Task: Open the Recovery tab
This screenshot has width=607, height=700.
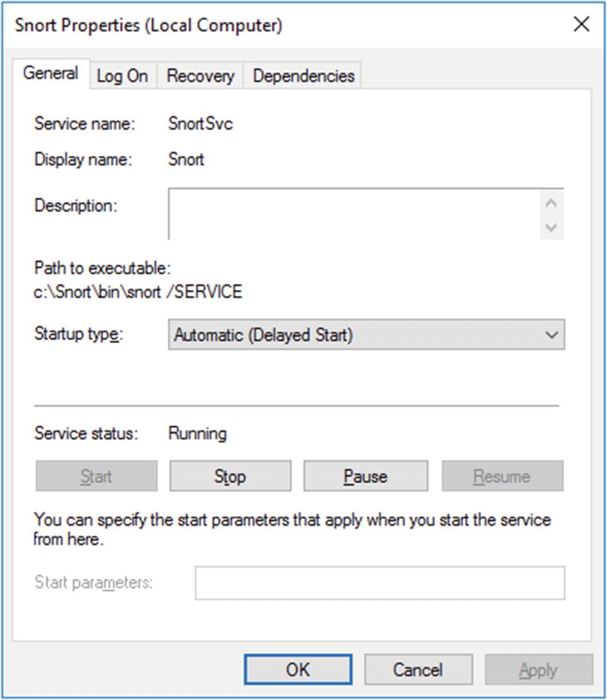Action: [x=200, y=76]
